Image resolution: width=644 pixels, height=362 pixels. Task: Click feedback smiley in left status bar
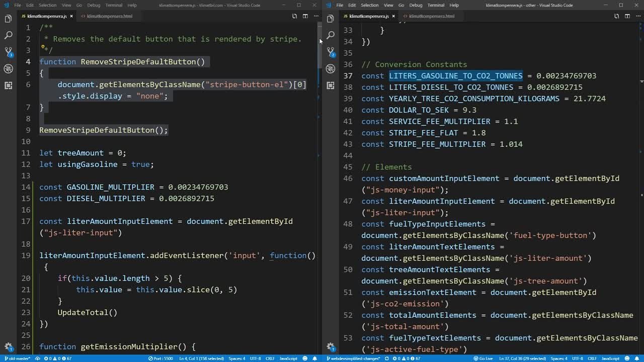(305, 358)
